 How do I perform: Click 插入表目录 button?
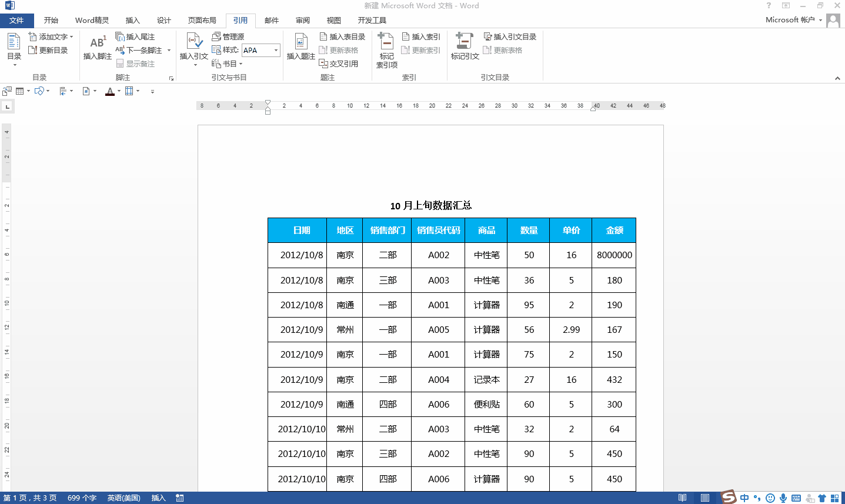pyautogui.click(x=343, y=36)
